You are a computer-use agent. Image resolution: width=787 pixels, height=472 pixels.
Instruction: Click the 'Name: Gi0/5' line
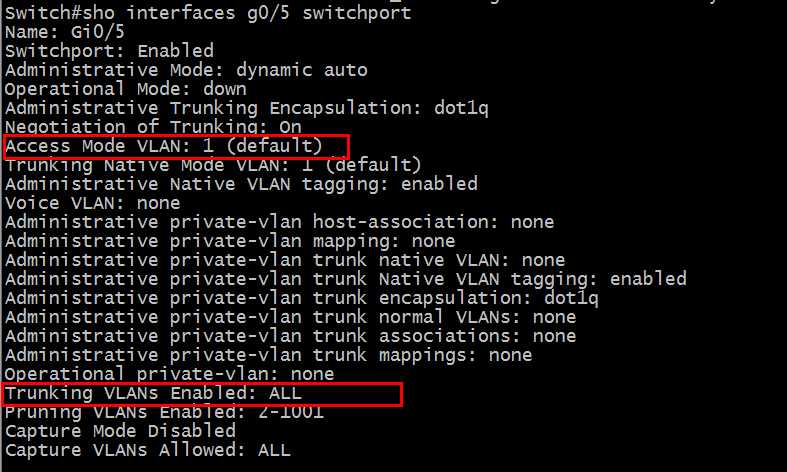[x=65, y=31]
